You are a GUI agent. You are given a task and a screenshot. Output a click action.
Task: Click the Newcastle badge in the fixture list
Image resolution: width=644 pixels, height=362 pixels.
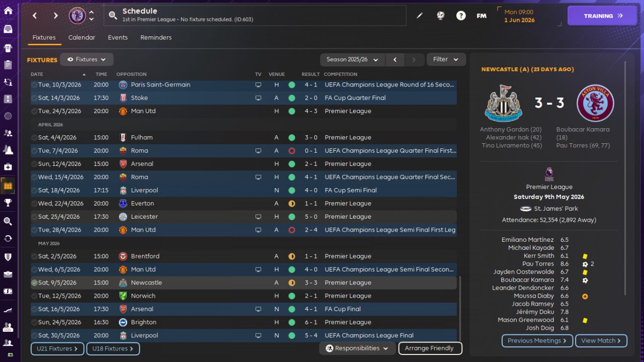click(x=123, y=283)
